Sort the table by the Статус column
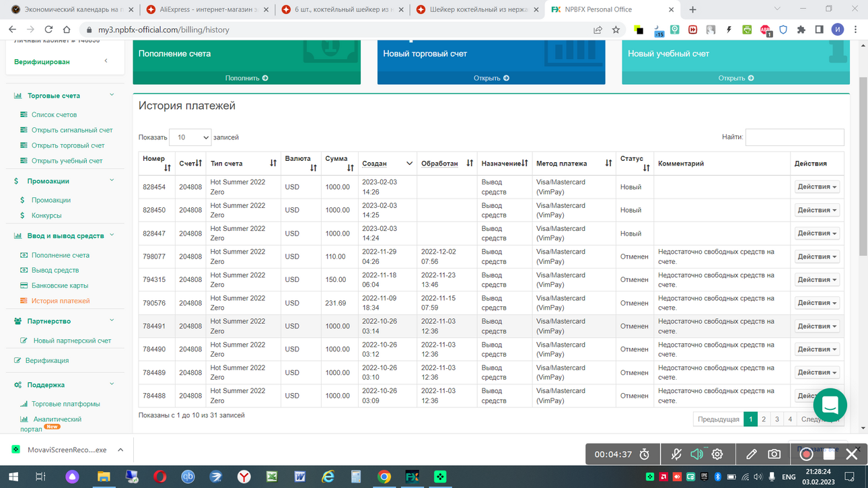The image size is (868, 488). 635,163
